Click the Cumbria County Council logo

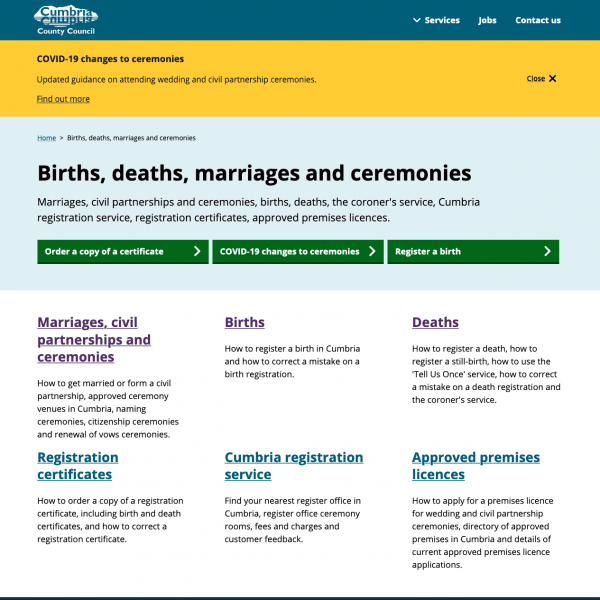click(67, 19)
